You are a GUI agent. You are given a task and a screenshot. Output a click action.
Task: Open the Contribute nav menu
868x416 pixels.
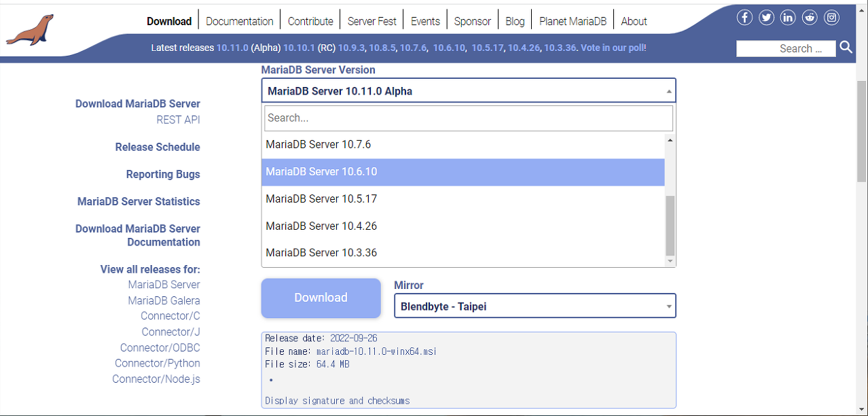click(x=310, y=21)
